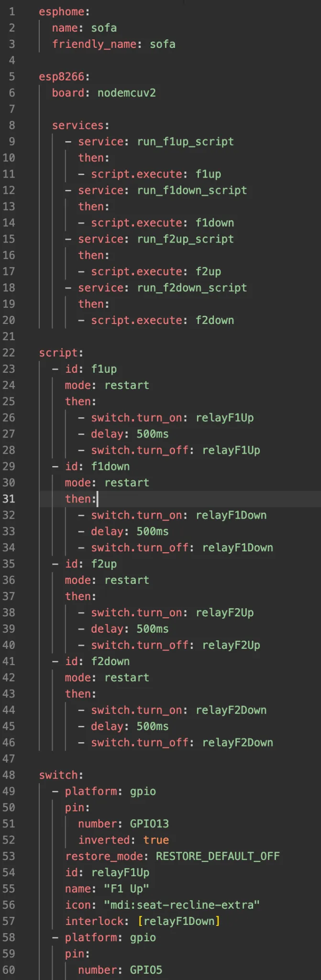Click 'switch.turn_on: relayF1Down' line
321x980 pixels.
tap(179, 516)
